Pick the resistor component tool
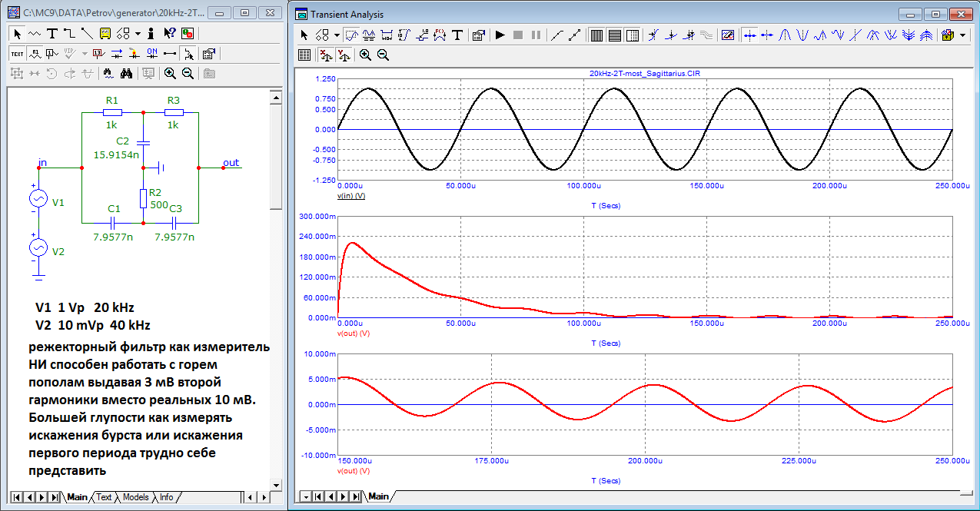Image resolution: width=980 pixels, height=511 pixels. (x=35, y=34)
